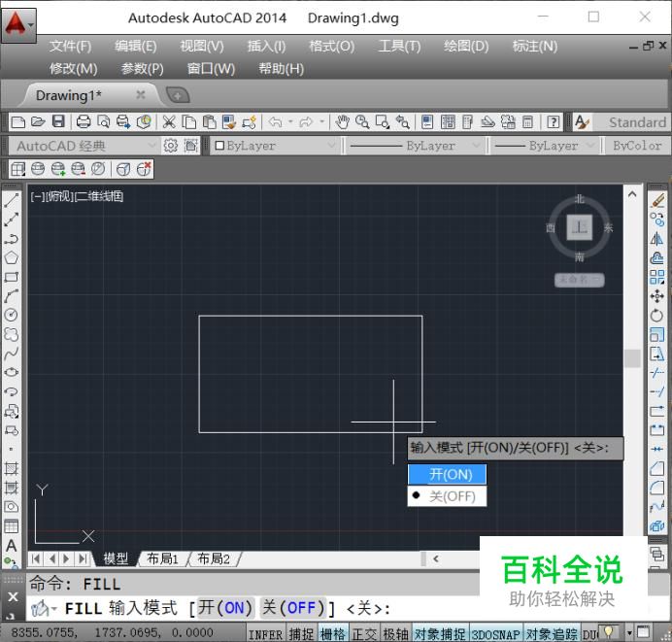Toggle 极轴 polar tracking
Screen dimensions: 672x642
(x=395, y=634)
